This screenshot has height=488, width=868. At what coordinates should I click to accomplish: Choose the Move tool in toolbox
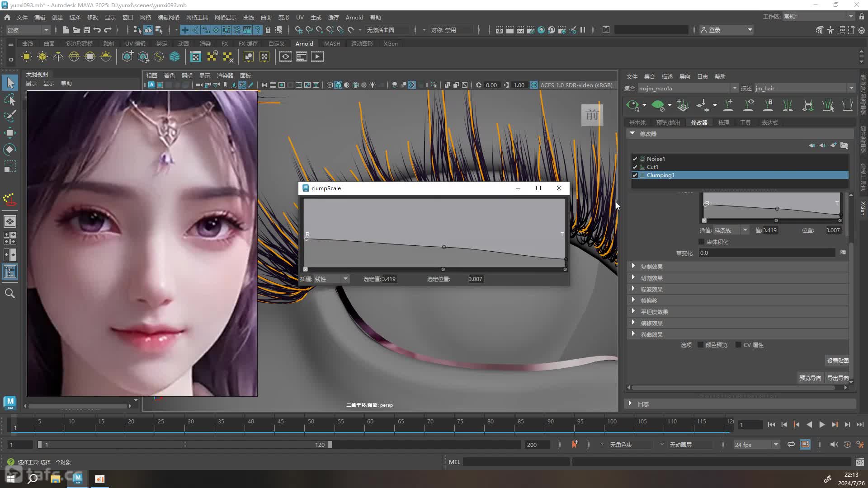point(10,133)
